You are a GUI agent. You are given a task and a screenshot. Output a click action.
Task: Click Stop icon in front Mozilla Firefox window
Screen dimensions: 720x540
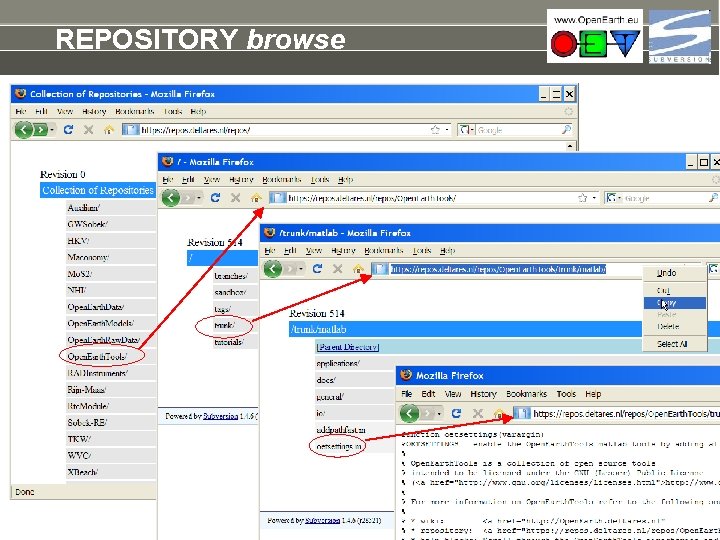pos(478,413)
